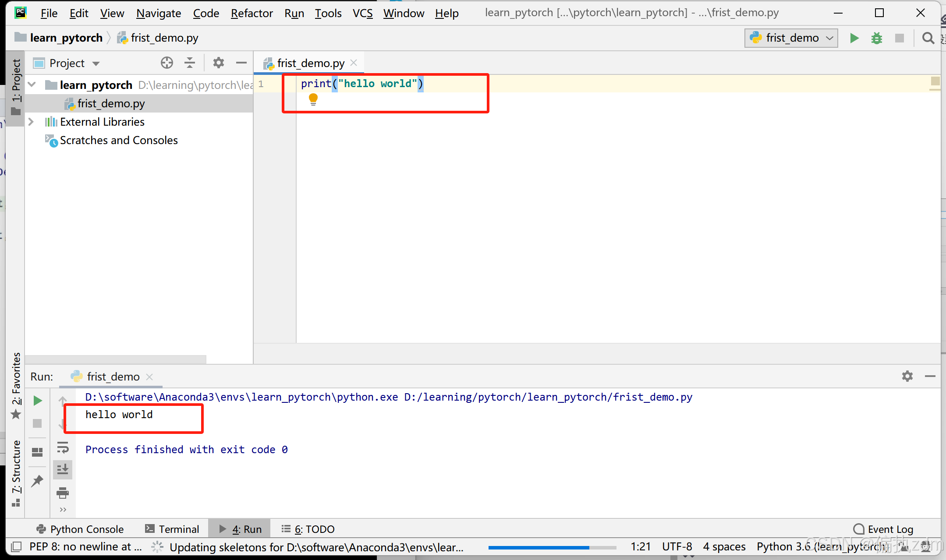Viewport: 946px width, 560px height.
Task: Open the Terminal tool window
Action: [172, 529]
